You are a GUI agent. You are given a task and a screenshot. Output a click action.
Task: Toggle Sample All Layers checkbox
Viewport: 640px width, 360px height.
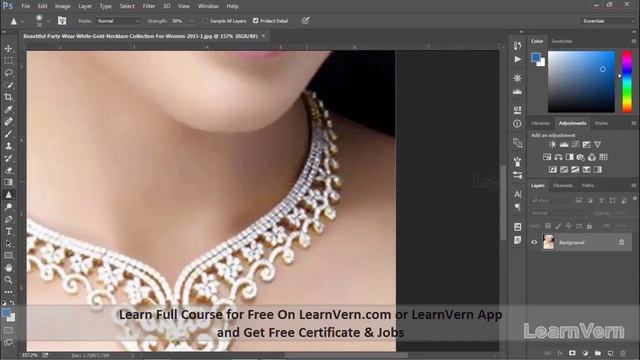click(x=205, y=21)
